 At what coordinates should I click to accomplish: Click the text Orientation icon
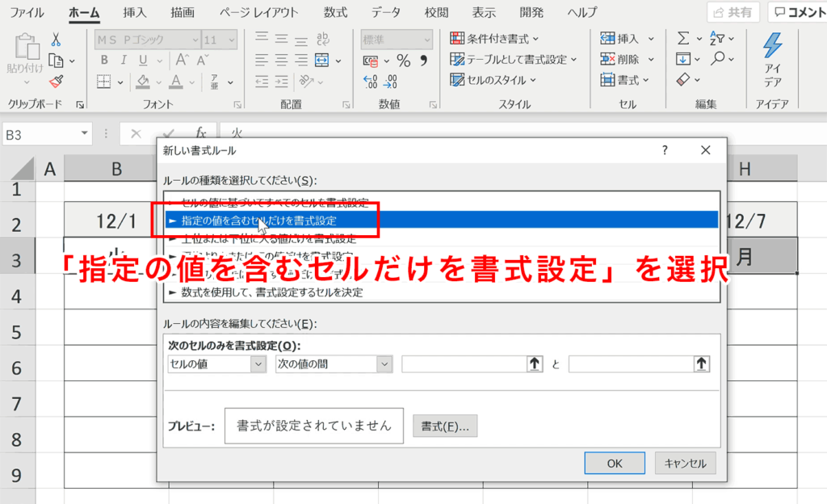tap(306, 82)
